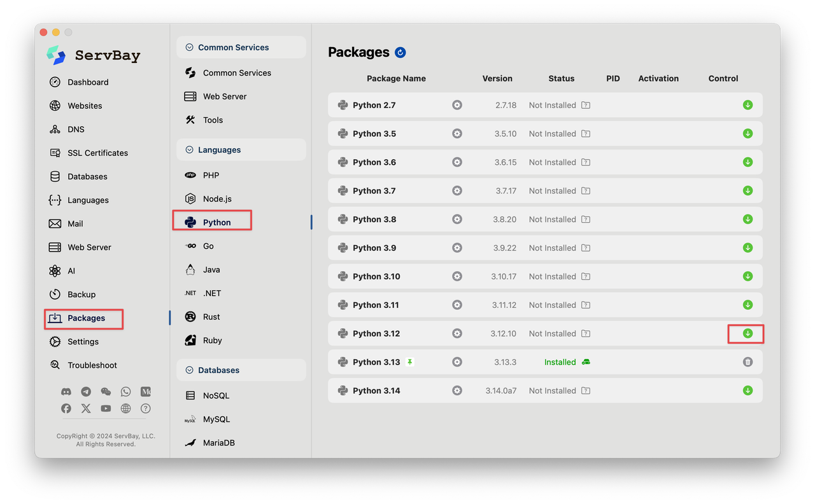
Task: Click the green Installed status text
Action: click(x=560, y=362)
